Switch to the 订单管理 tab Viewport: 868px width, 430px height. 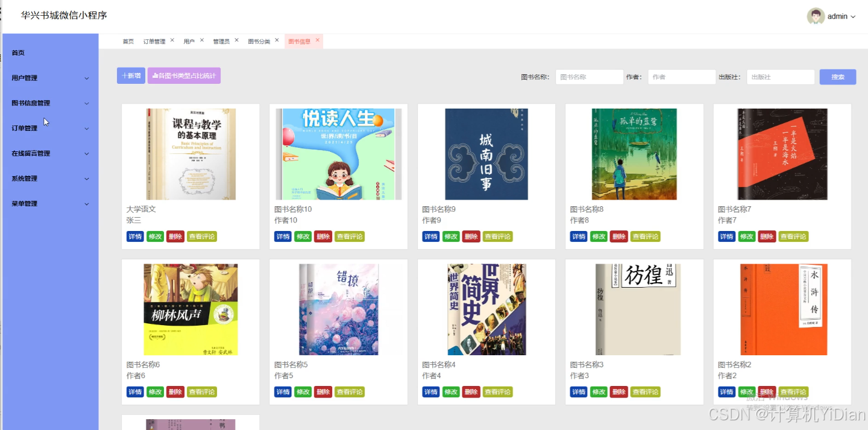click(154, 42)
